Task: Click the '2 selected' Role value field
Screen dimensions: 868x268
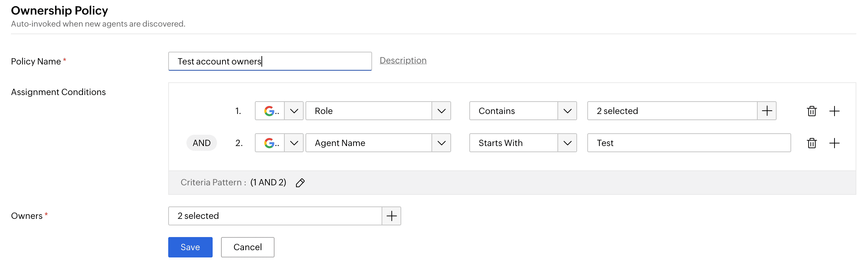Action: [672, 111]
